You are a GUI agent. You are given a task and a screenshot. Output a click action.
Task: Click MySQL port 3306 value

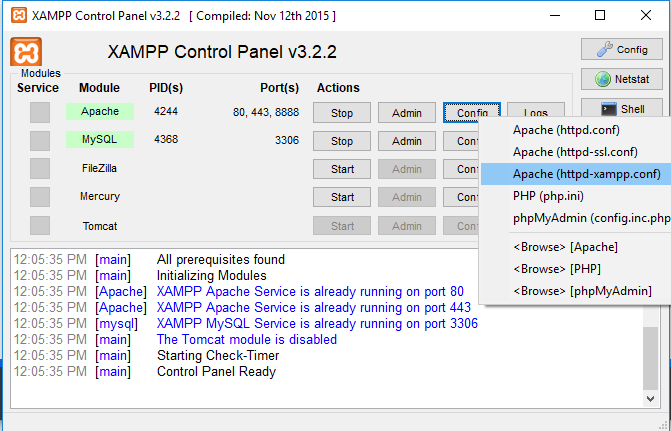[287, 140]
